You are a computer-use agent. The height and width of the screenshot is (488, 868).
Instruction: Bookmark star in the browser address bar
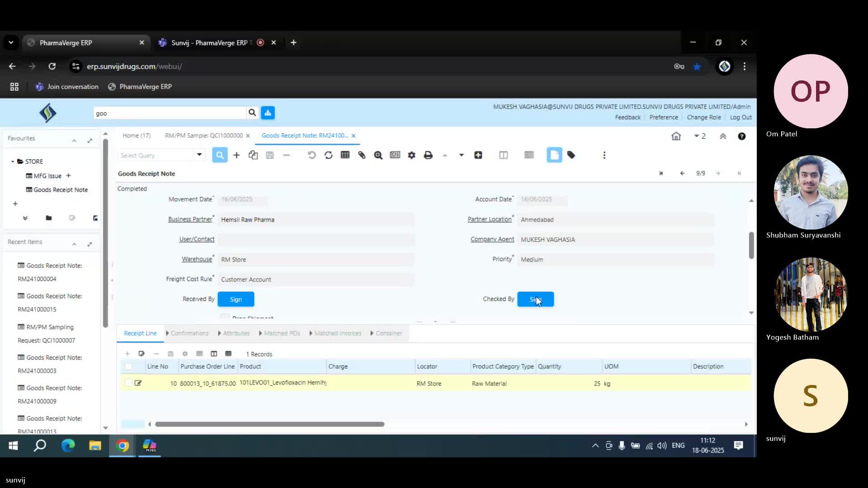coord(697,66)
